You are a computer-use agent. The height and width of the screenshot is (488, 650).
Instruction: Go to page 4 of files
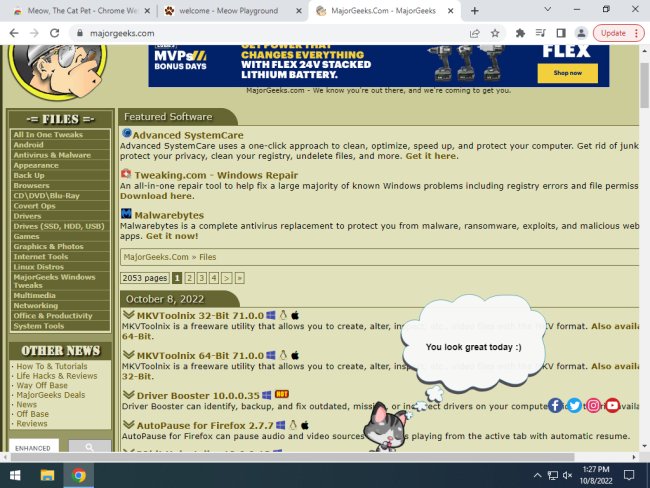coord(214,278)
